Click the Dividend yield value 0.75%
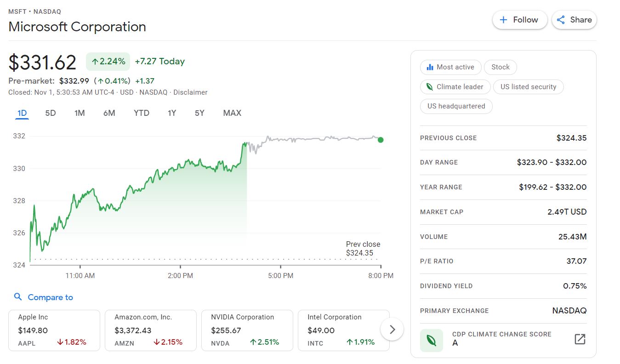This screenshot has width=620, height=364. coord(574,286)
